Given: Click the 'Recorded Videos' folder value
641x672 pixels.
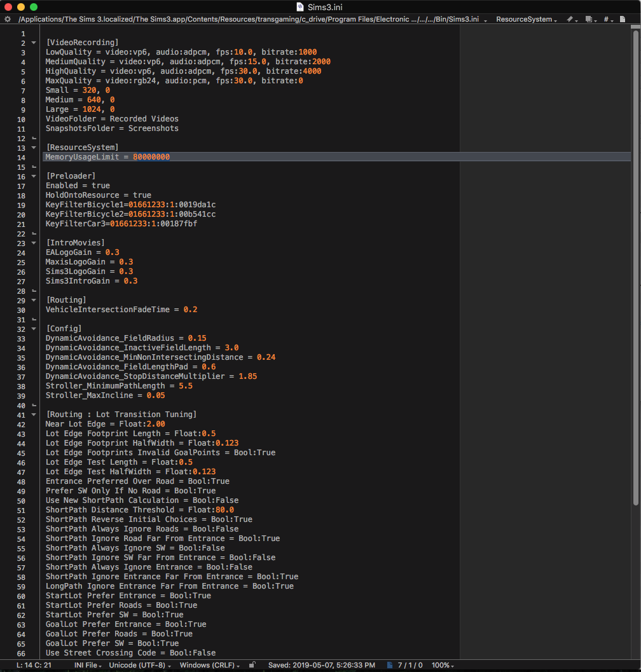Looking at the screenshot, I should (144, 119).
